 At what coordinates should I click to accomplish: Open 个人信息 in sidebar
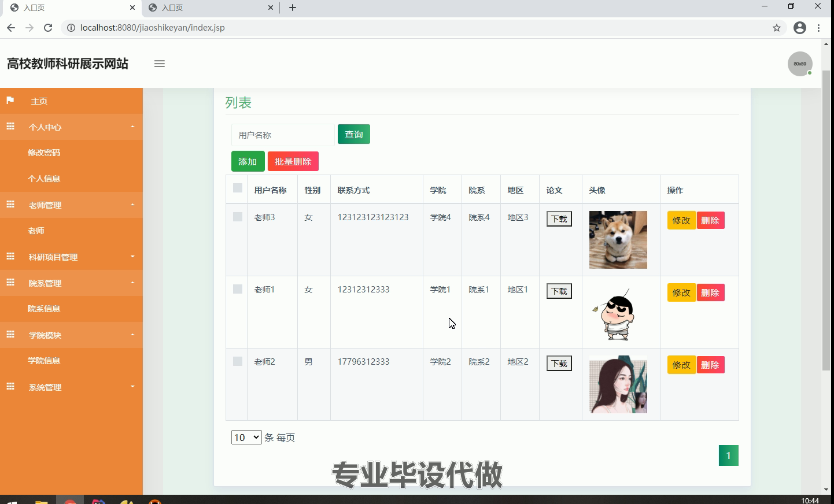(x=44, y=179)
